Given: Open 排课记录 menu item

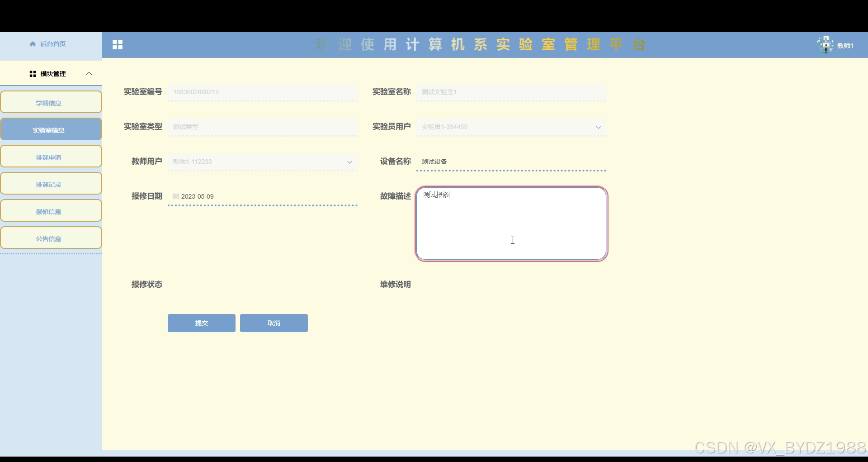Looking at the screenshot, I should click(x=51, y=183).
